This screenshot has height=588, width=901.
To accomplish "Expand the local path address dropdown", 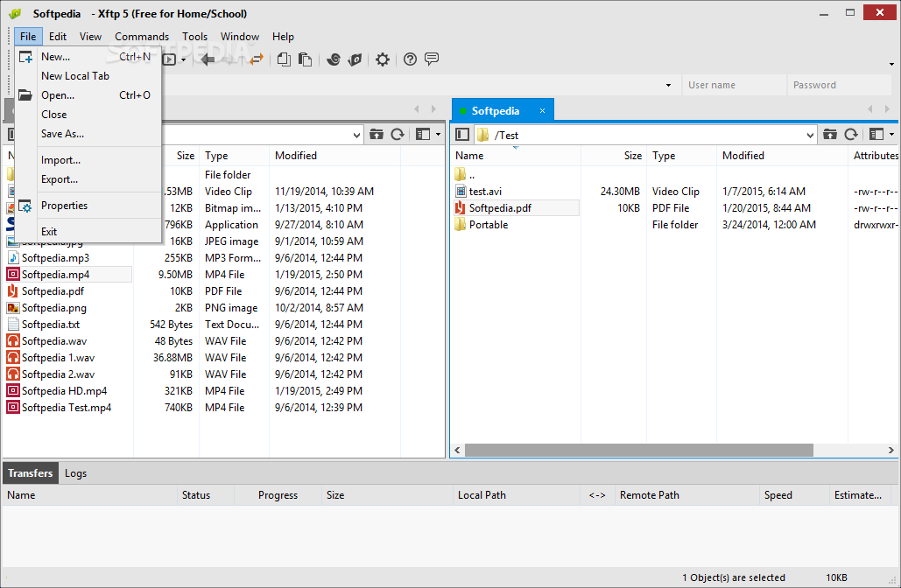I will 356,135.
